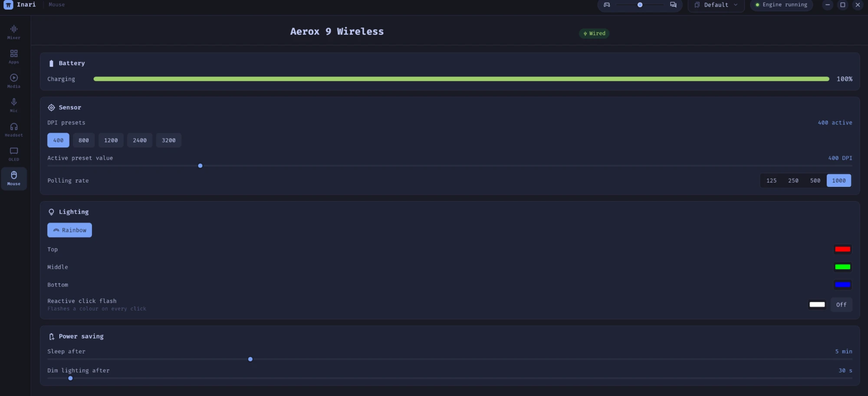
Task: Open the Mixer section in the sidebar
Action: (x=14, y=32)
